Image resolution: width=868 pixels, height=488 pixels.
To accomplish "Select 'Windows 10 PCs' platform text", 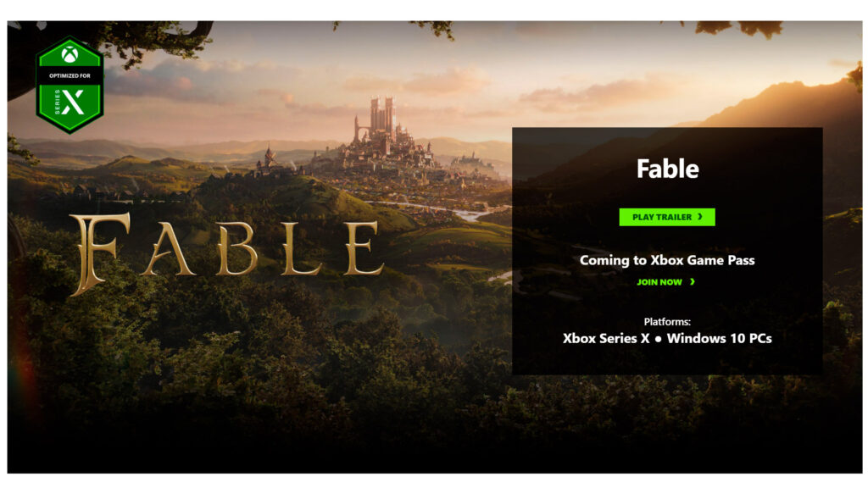I will coord(719,338).
